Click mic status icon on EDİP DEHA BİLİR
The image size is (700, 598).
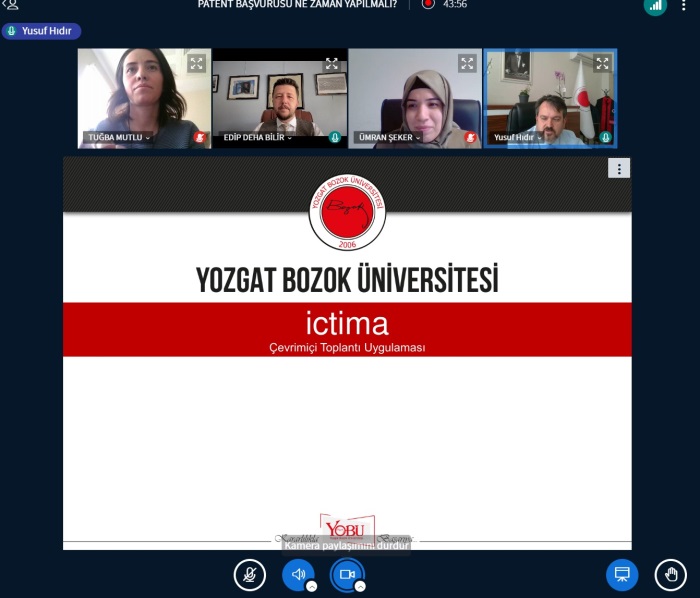(335, 137)
